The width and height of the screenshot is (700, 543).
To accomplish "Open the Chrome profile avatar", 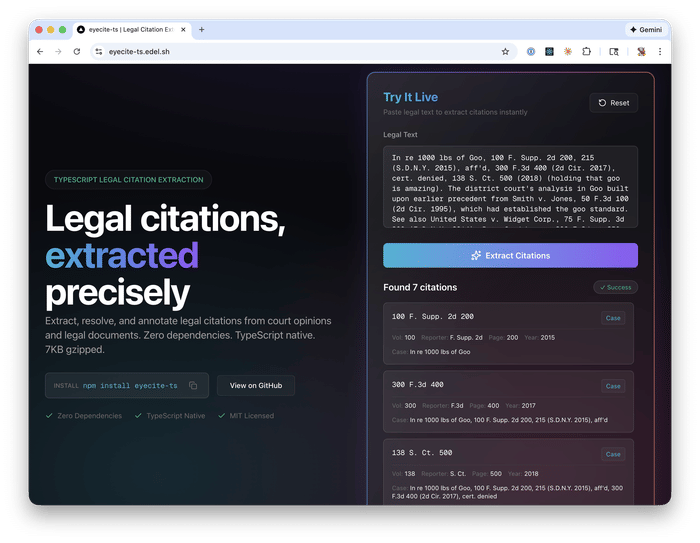I will click(x=641, y=51).
